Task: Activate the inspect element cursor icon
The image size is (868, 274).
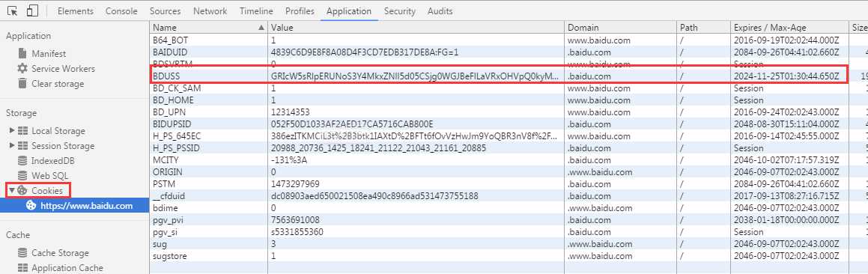Action: (13, 10)
